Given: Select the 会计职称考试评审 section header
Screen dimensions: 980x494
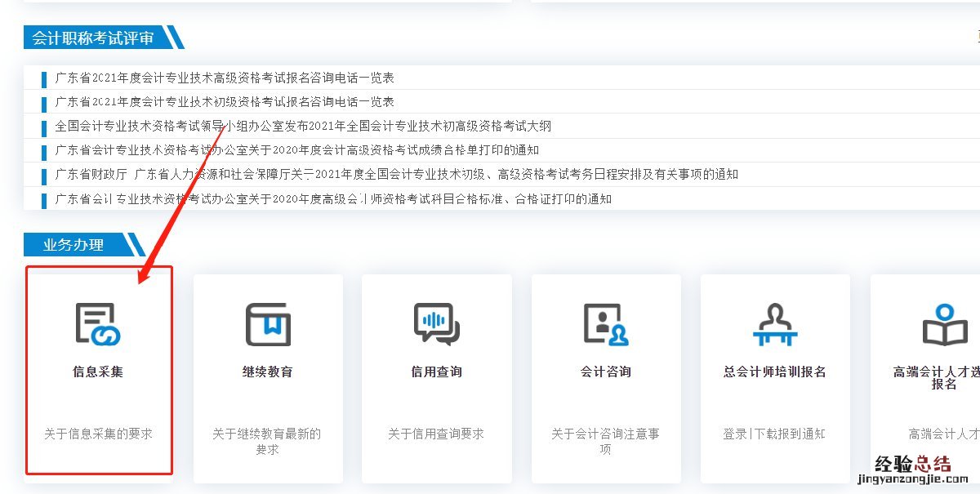Looking at the screenshot, I should pos(93,38).
